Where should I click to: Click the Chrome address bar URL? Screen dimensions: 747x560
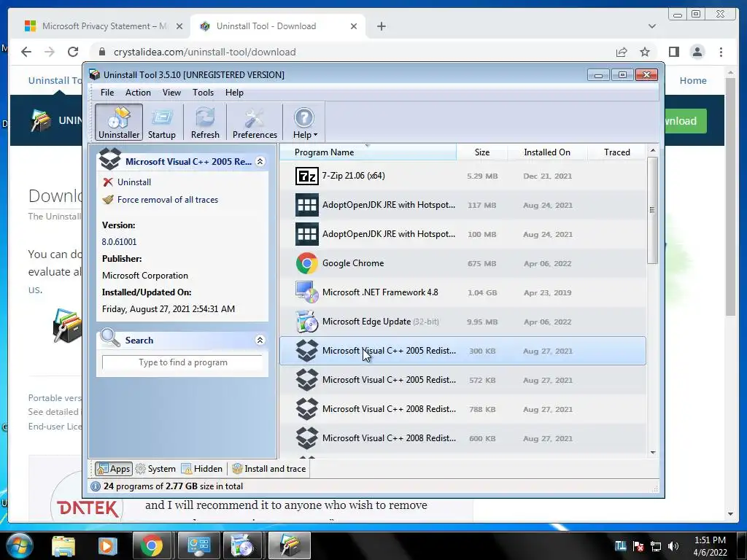(204, 52)
